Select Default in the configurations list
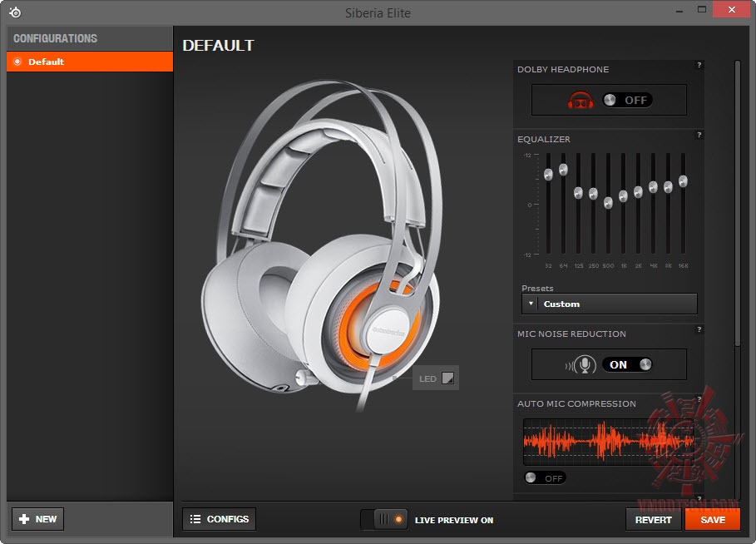 tap(90, 62)
